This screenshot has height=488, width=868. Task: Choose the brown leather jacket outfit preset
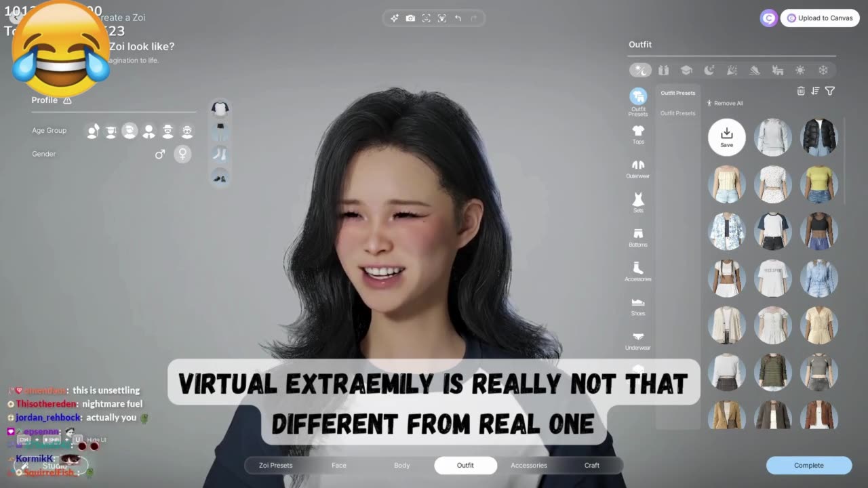[x=819, y=415]
